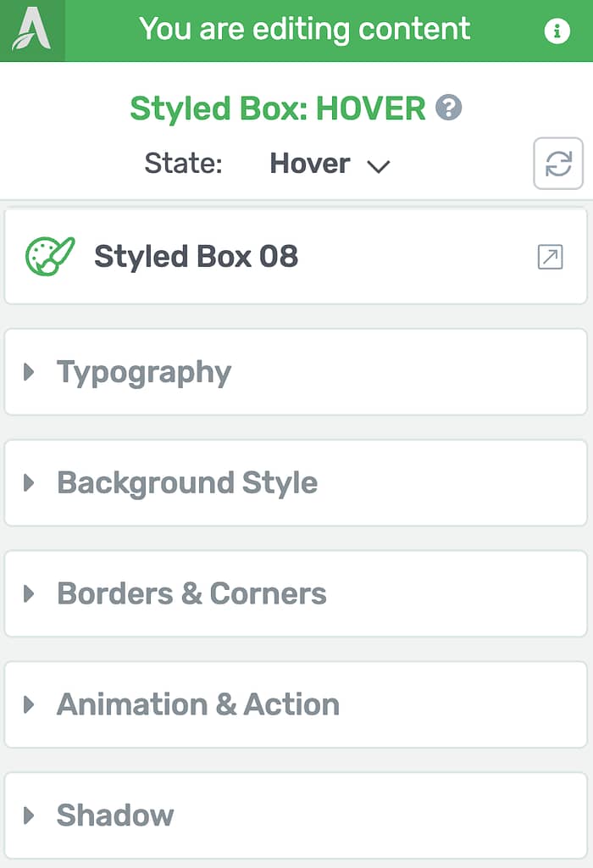593x868 pixels.
Task: Open the Styled Box 08 external arrow icon
Action: coord(550,257)
